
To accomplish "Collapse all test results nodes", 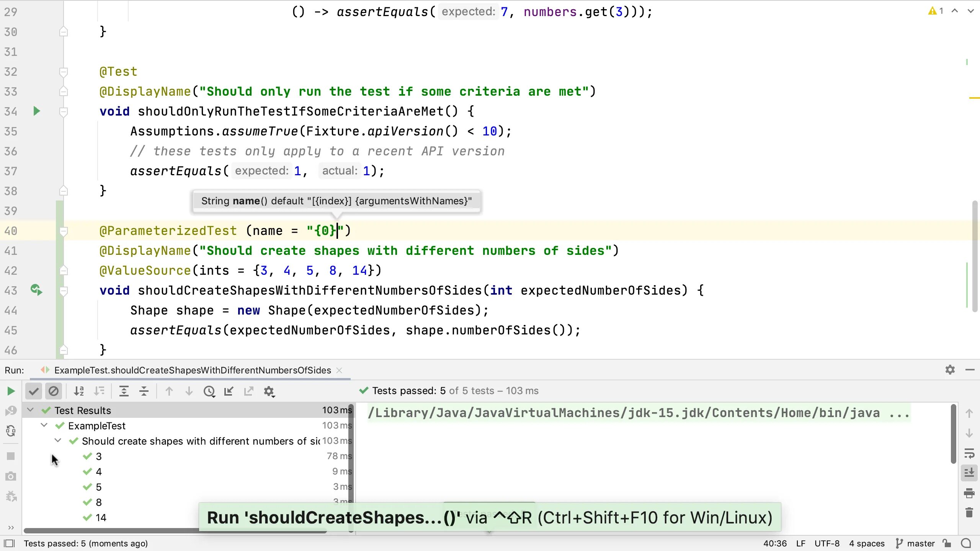I will pos(144,391).
